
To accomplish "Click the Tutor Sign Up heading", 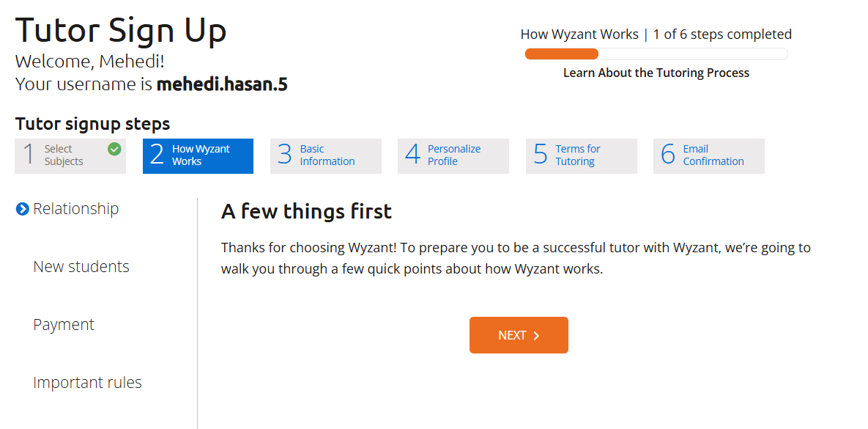I will [x=122, y=30].
